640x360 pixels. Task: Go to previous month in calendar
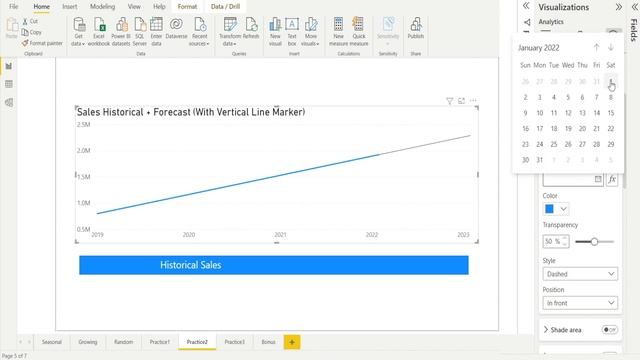[596, 47]
